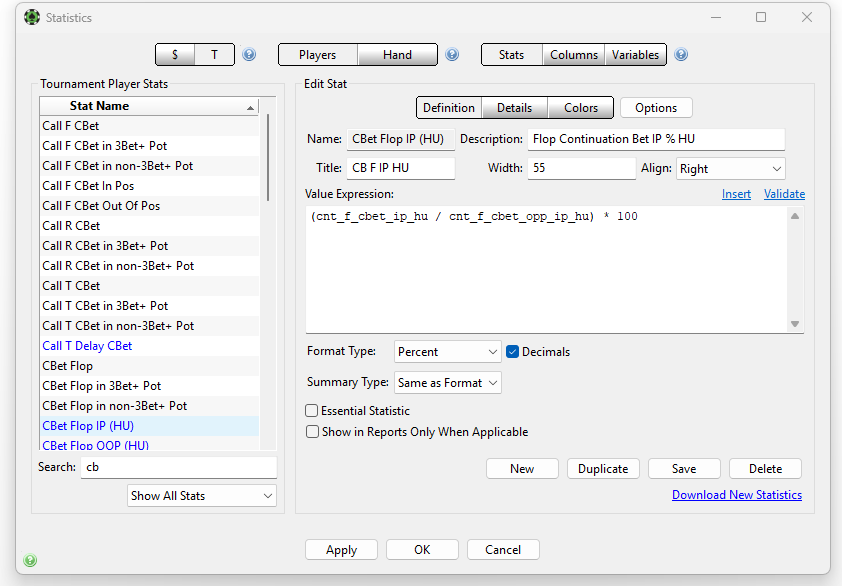Follow the Download New Statistics link
The width and height of the screenshot is (842, 586).
point(737,495)
